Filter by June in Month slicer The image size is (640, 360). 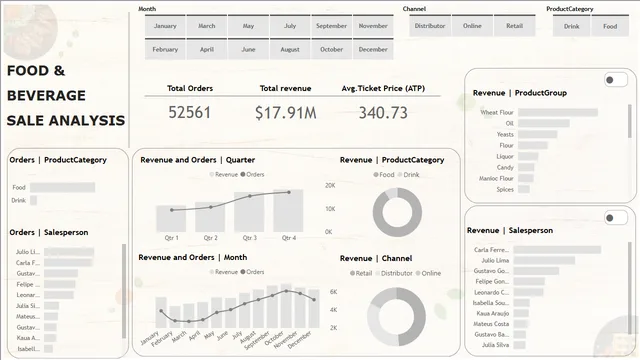pos(248,49)
